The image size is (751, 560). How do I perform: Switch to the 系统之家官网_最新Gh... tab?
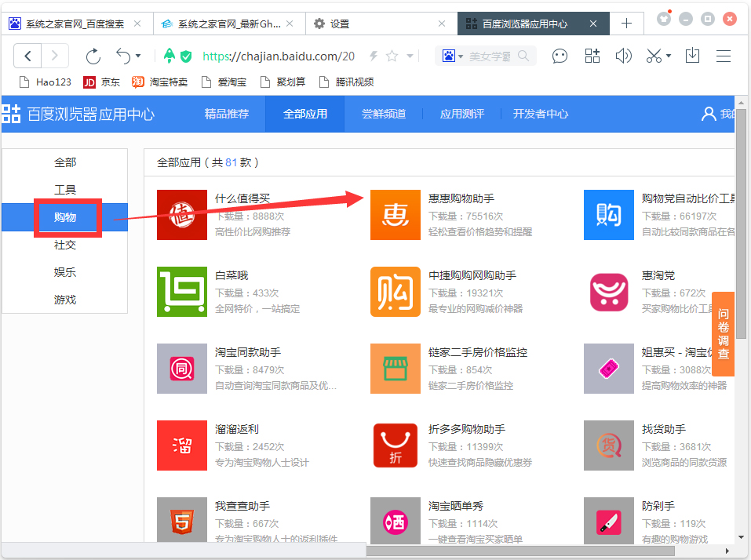(x=229, y=24)
